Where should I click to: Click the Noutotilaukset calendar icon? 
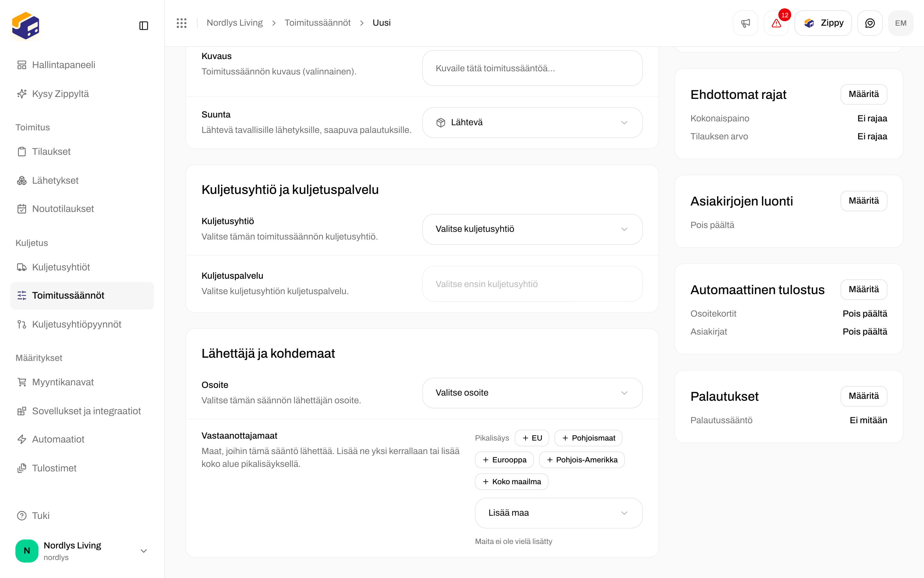pos(22,209)
